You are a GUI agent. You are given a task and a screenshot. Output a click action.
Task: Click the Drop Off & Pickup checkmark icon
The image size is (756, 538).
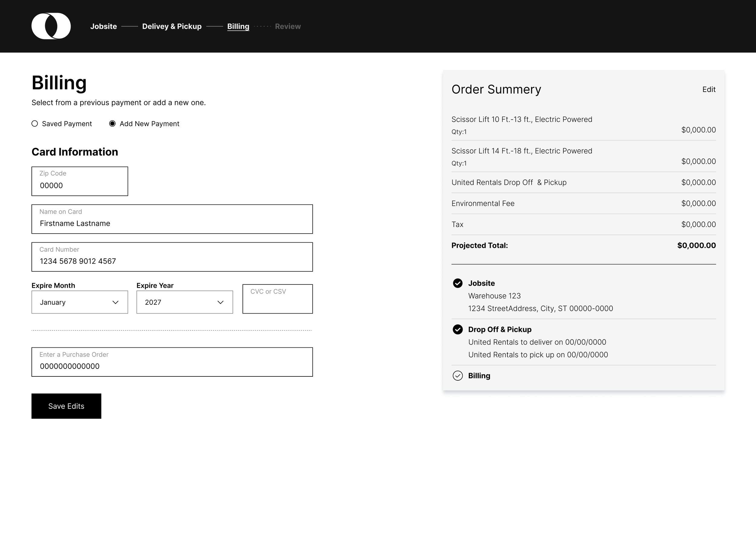point(458,329)
